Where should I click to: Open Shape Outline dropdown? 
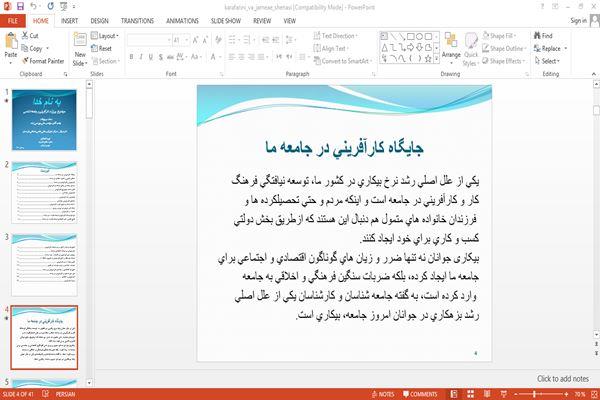pyautogui.click(x=504, y=48)
